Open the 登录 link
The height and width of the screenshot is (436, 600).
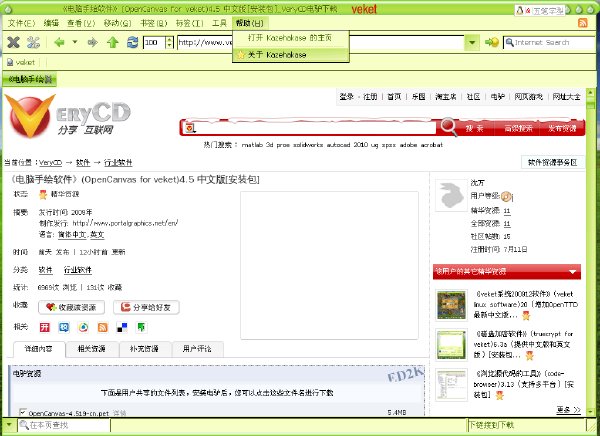point(347,97)
